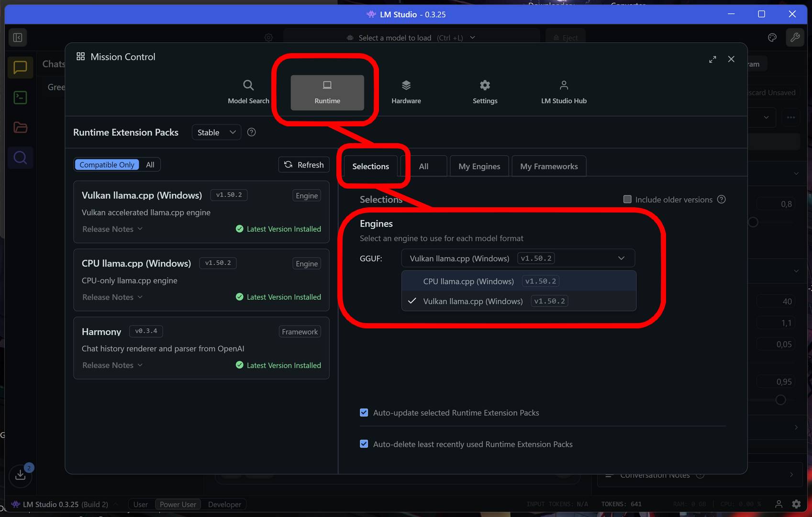
Task: Open the Chats sidebar icon
Action: point(20,67)
